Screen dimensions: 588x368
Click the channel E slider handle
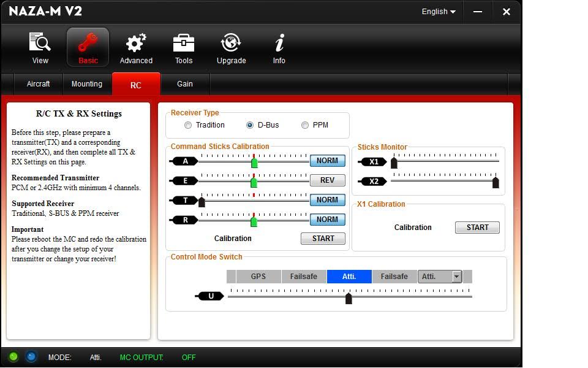click(x=254, y=182)
